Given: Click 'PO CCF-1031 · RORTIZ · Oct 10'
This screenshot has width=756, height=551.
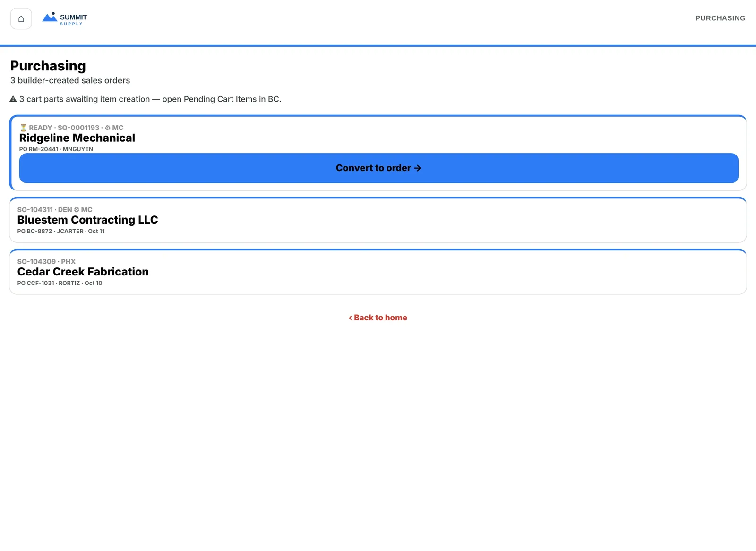Looking at the screenshot, I should 60,284.
